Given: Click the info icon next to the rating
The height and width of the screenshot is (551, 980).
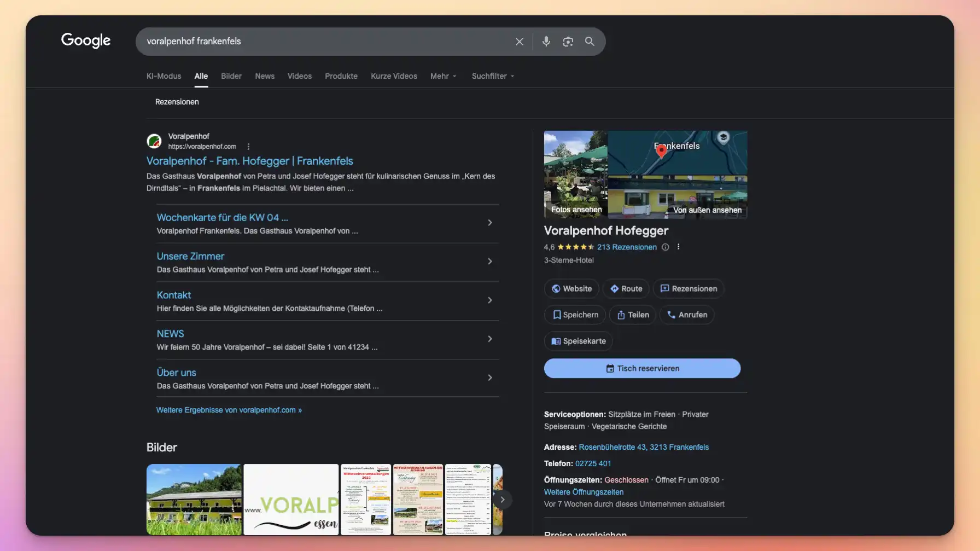Looking at the screenshot, I should click(x=665, y=247).
